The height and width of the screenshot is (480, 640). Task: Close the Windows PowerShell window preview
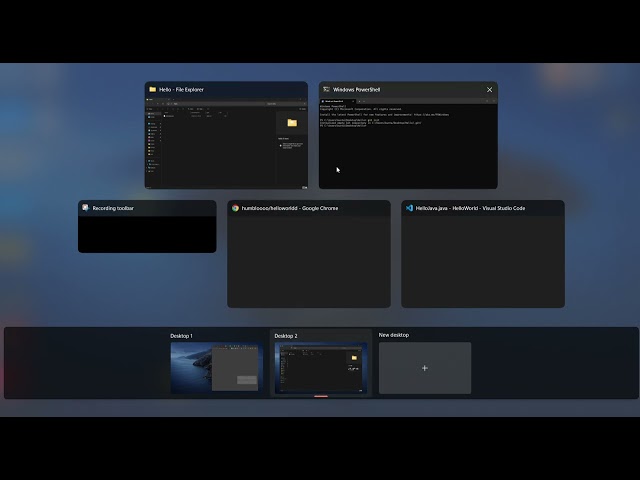tap(489, 89)
